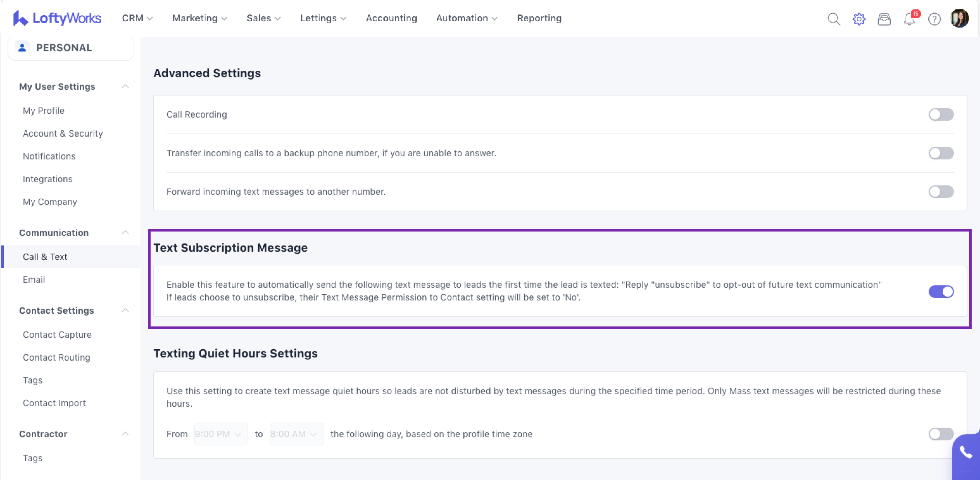This screenshot has height=480, width=980.
Task: Open the inbox tray icon
Action: (884, 18)
